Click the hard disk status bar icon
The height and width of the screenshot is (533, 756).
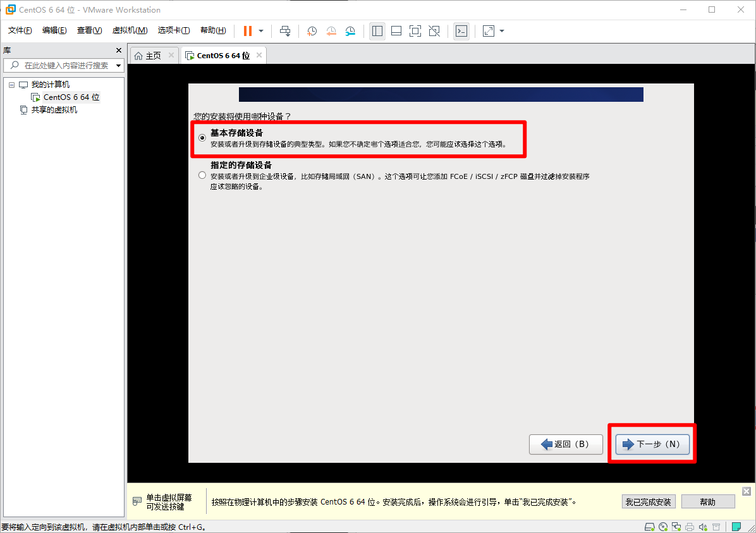coord(649,527)
